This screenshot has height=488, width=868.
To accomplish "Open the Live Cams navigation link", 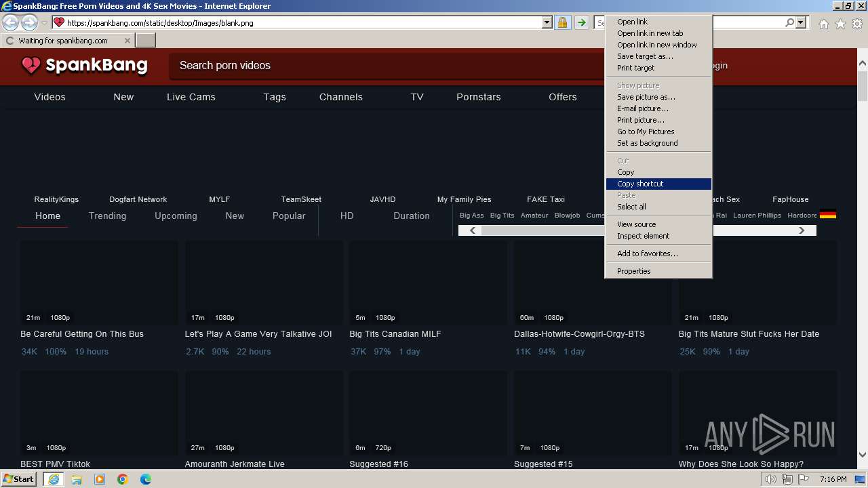I will tap(191, 97).
